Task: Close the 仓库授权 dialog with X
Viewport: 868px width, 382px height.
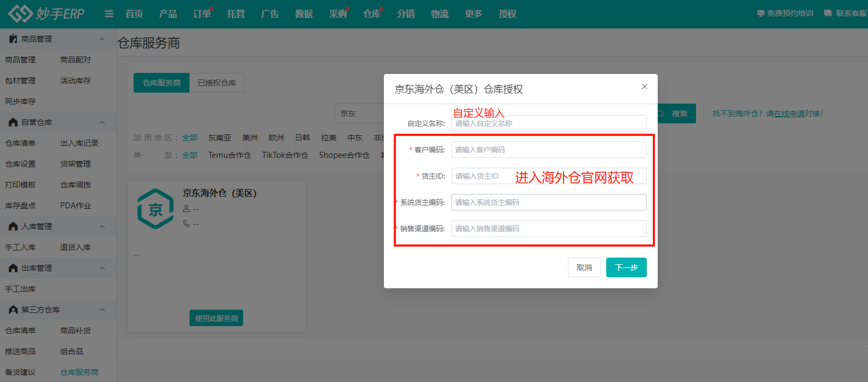Action: [645, 87]
